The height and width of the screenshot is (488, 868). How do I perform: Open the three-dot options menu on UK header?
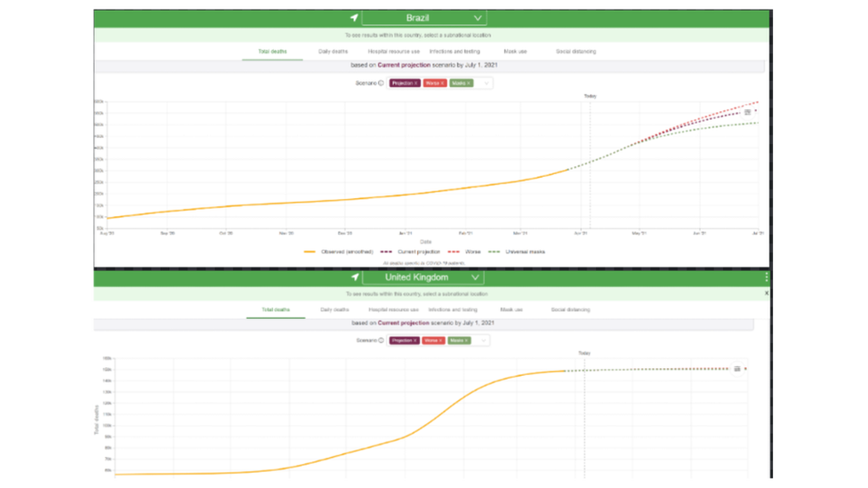[x=766, y=276]
